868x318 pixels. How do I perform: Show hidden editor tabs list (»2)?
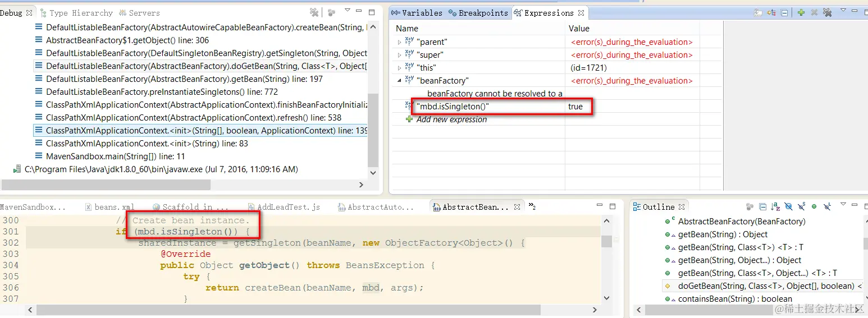(532, 206)
